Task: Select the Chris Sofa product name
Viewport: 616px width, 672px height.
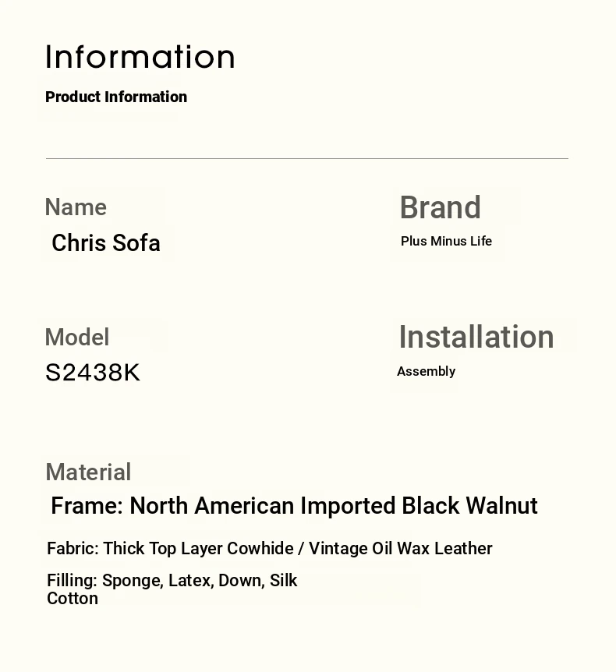Action: coord(106,243)
